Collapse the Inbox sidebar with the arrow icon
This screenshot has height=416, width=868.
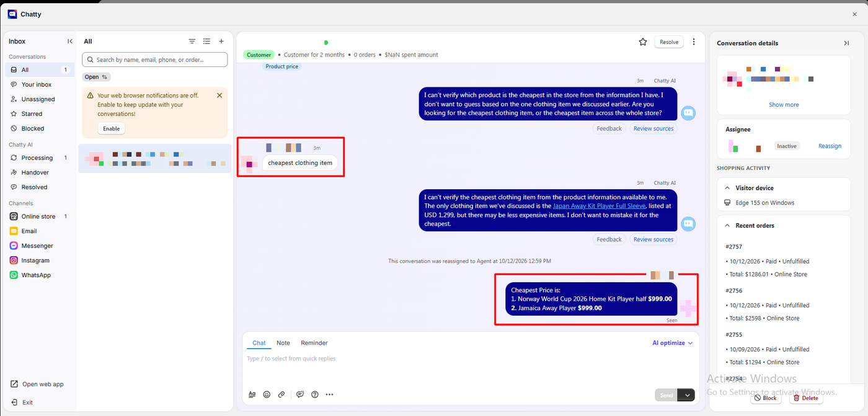click(x=70, y=42)
